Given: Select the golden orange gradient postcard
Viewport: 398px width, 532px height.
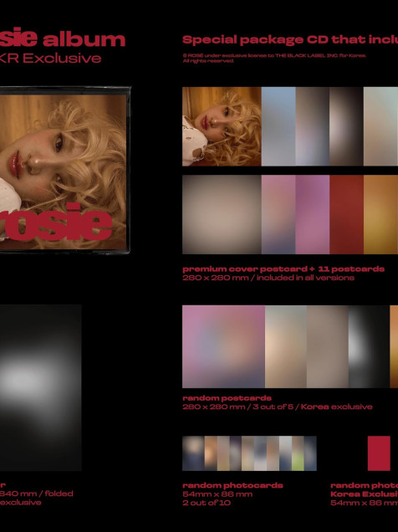Looking at the screenshot, I should [x=380, y=214].
